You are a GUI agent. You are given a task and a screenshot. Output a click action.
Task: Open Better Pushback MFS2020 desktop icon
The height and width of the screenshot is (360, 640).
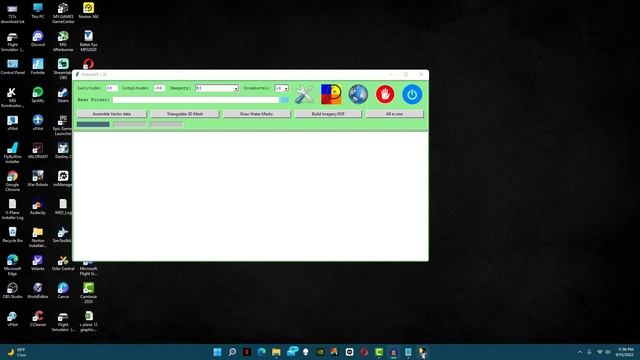pyautogui.click(x=88, y=41)
